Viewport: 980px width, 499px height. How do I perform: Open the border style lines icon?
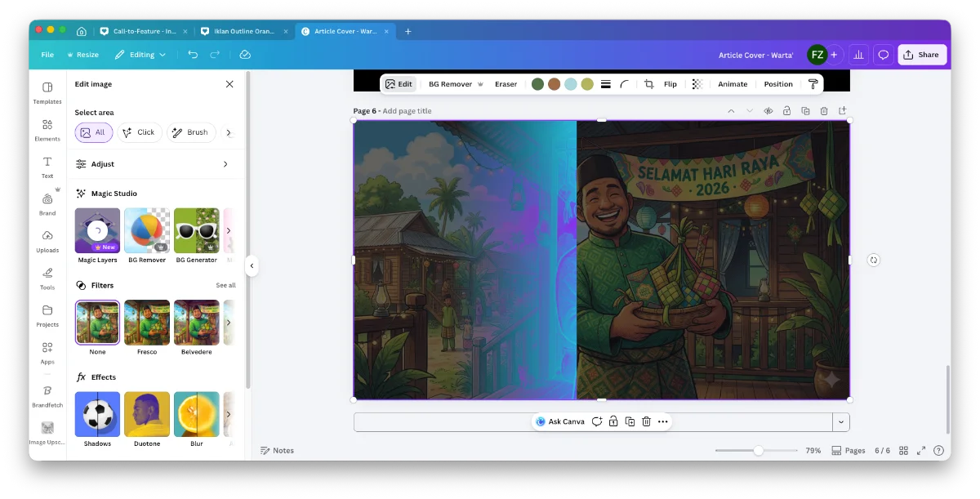point(606,84)
